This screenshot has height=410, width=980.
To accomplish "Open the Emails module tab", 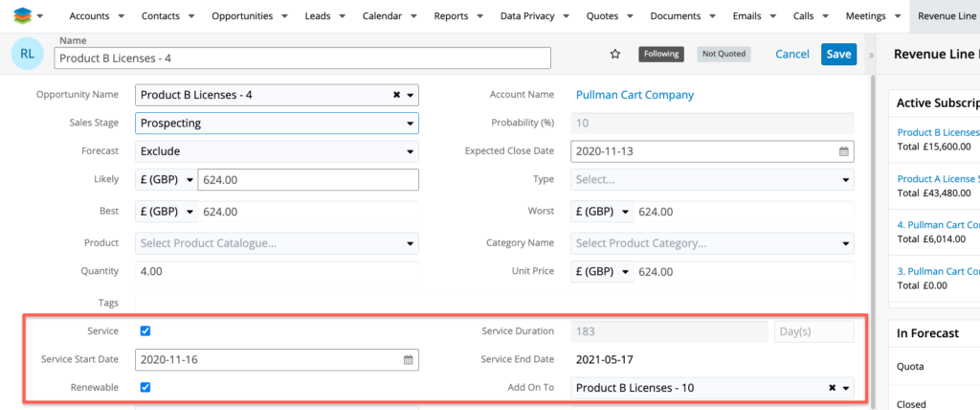I will 747,16.
